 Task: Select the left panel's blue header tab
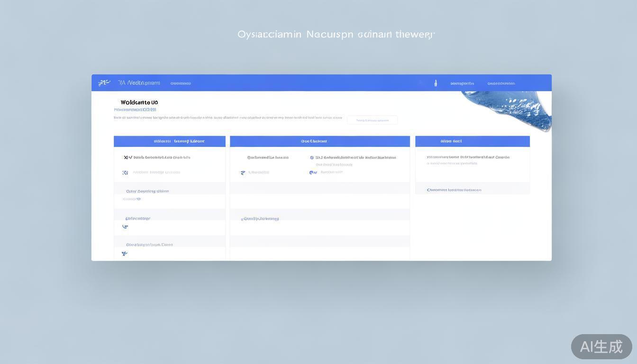[169, 141]
